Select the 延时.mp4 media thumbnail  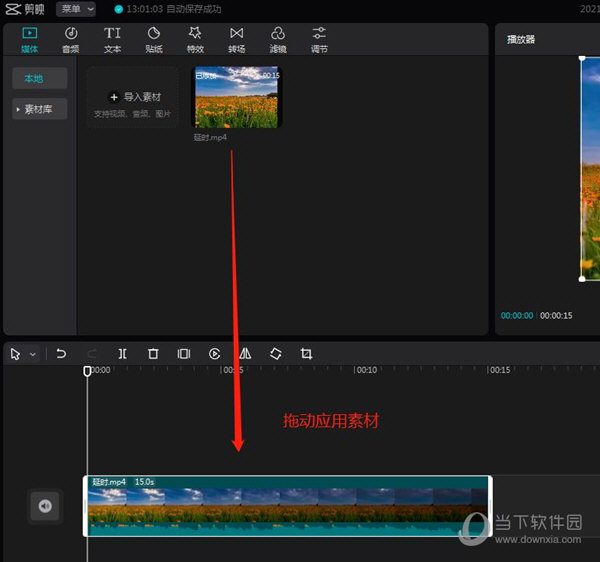[237, 97]
